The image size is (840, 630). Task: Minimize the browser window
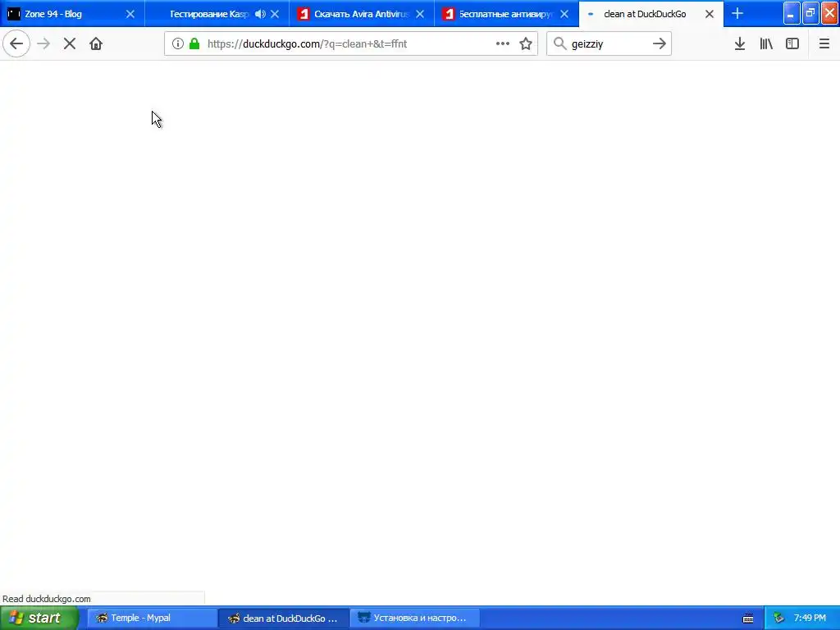tap(792, 13)
